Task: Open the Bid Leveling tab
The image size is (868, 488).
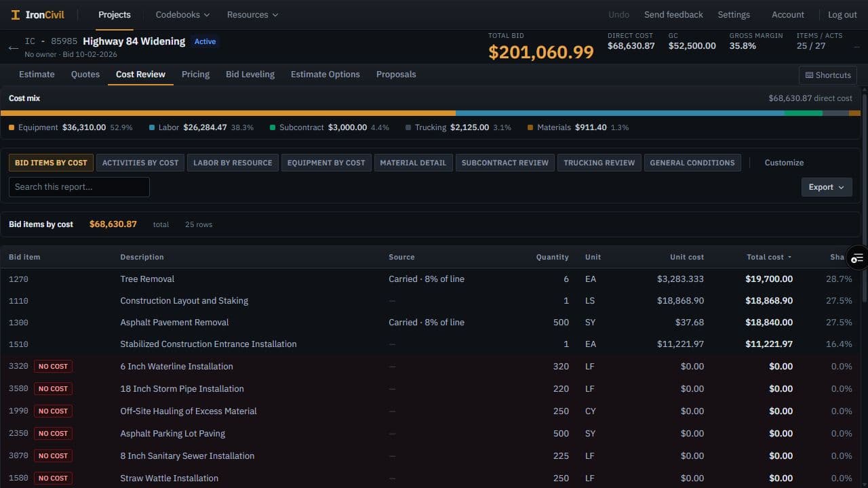Action: click(250, 75)
